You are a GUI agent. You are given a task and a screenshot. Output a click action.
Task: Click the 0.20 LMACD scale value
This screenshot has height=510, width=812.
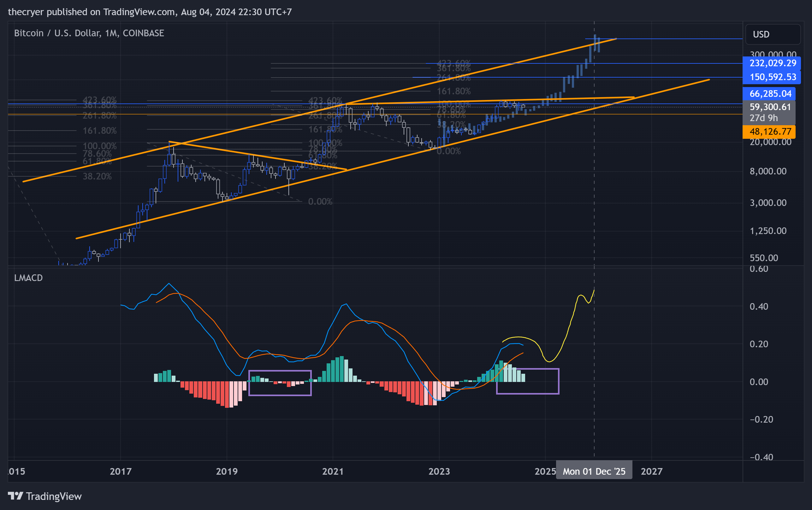[x=759, y=344]
